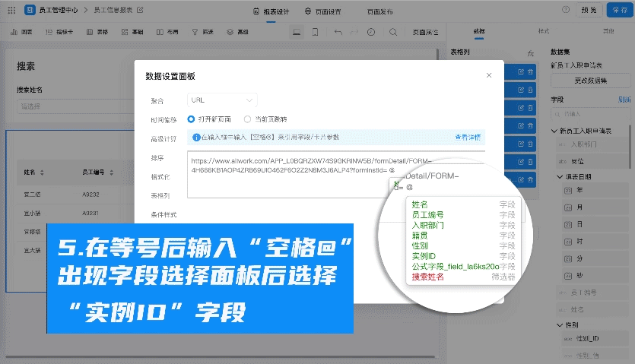Open the 搜索姓名 请选择 dropdown
The image size is (635, 364).
(x=76, y=106)
